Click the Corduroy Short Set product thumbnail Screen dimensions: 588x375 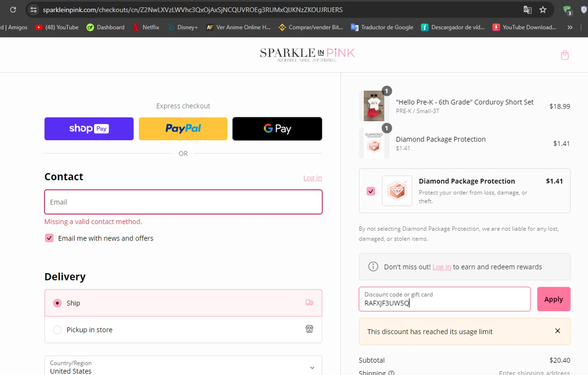(x=374, y=106)
